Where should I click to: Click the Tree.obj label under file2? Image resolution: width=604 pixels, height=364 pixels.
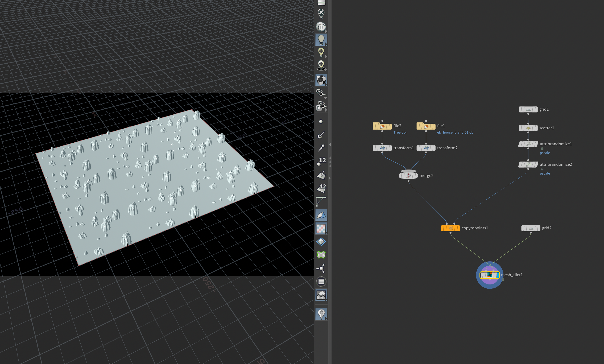[400, 133]
